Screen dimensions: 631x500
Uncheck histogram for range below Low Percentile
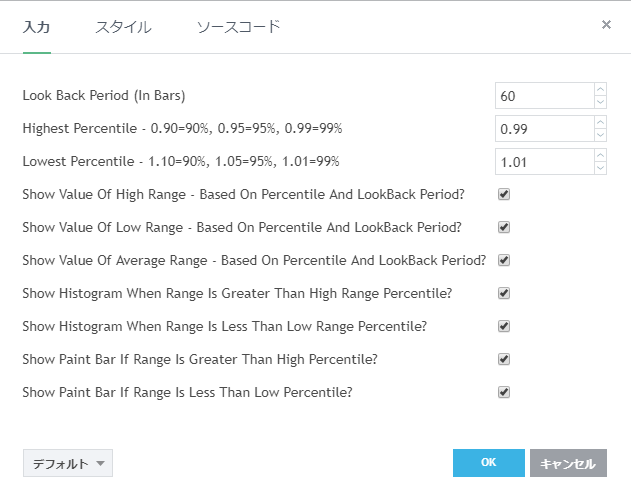504,326
